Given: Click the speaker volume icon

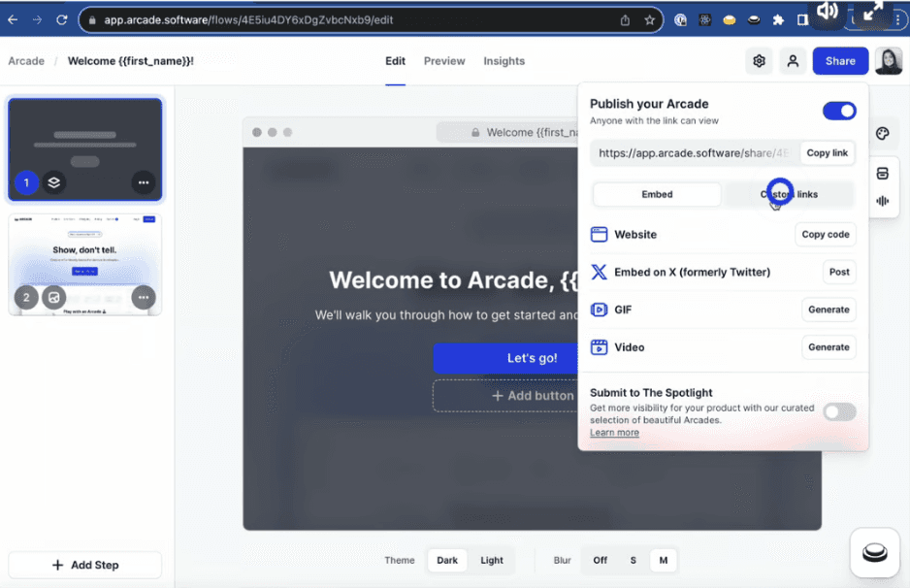Looking at the screenshot, I should pos(827,12).
